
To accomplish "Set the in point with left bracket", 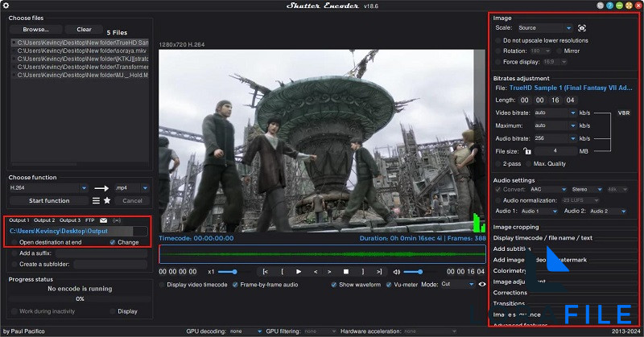I will click(283, 271).
